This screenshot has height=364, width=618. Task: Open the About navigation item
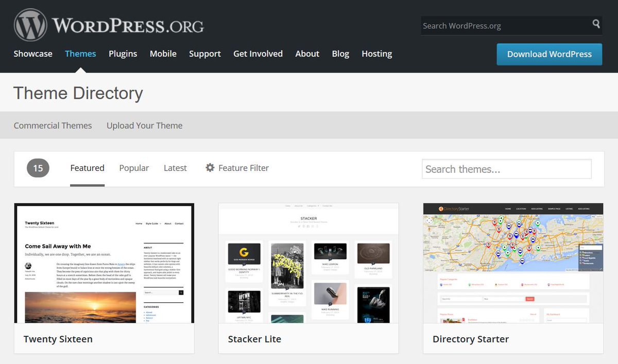pos(307,54)
